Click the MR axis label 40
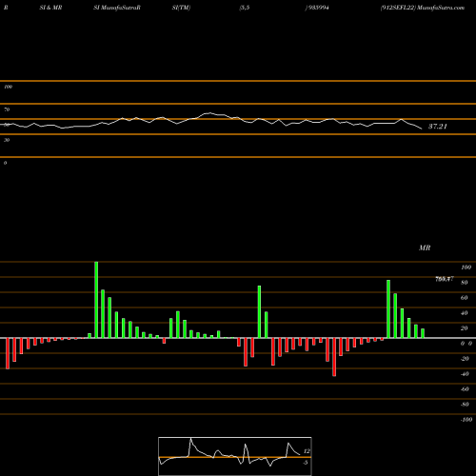The width and height of the screenshot is (476, 476). [x=465, y=313]
